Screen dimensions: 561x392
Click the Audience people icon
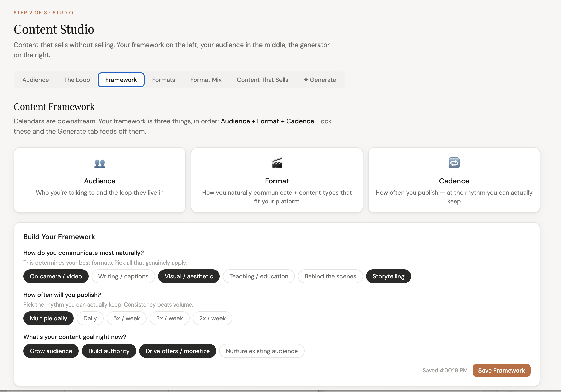pos(100,164)
